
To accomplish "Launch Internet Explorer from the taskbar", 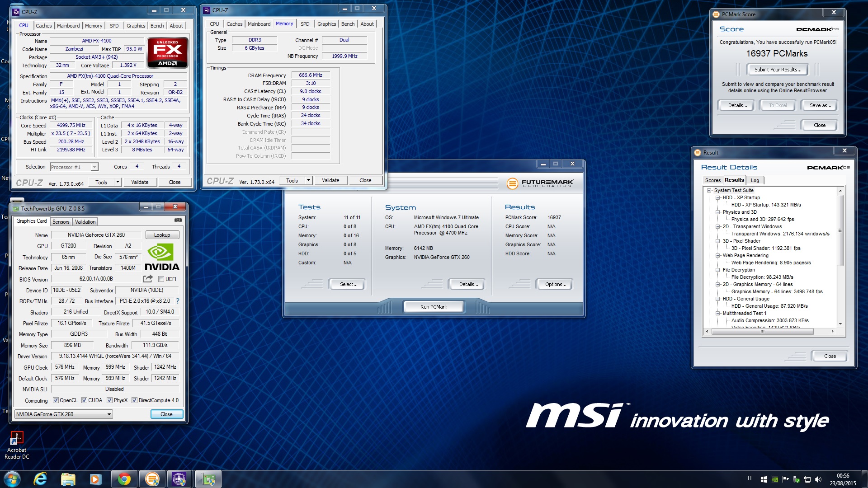I will (40, 479).
